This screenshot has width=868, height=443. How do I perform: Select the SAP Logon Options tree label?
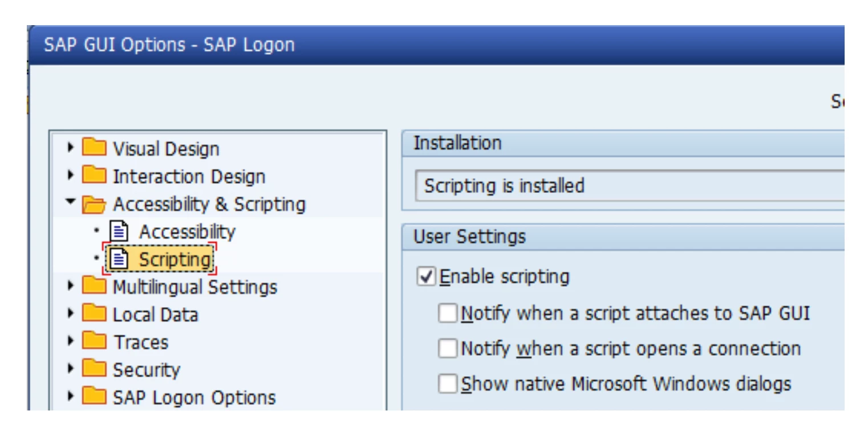(194, 397)
